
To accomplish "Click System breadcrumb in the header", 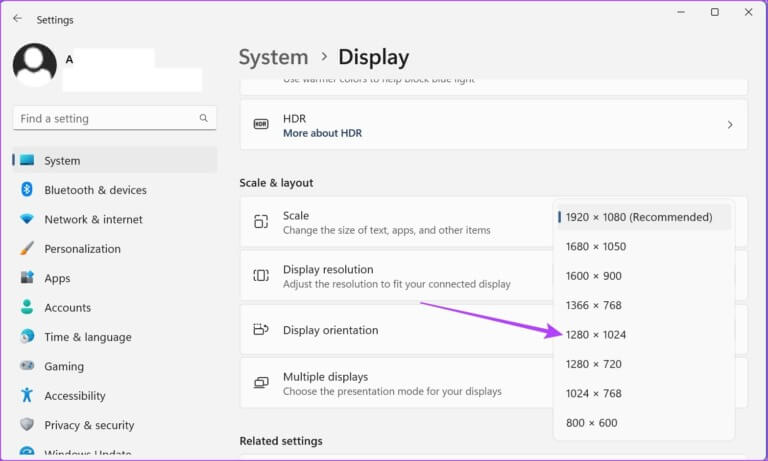I will tap(273, 57).
